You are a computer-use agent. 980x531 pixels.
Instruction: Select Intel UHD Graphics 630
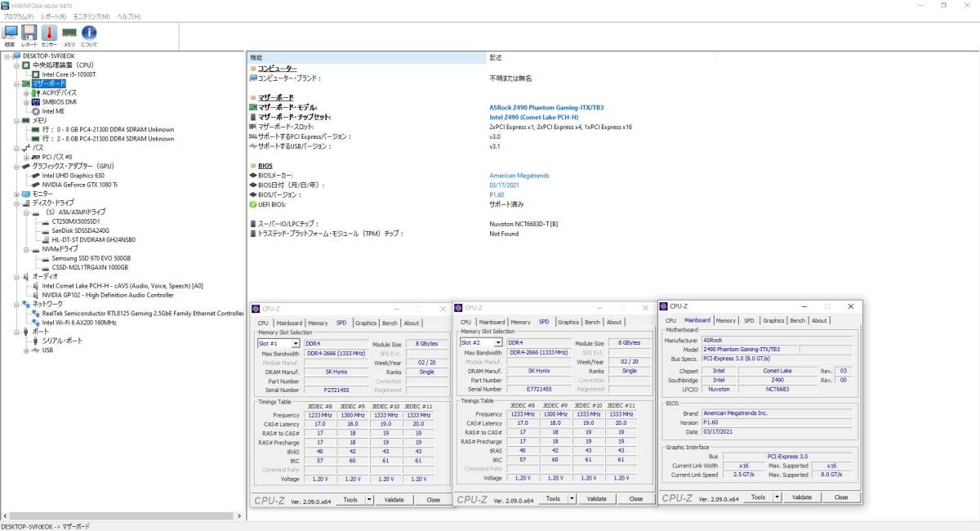click(73, 175)
